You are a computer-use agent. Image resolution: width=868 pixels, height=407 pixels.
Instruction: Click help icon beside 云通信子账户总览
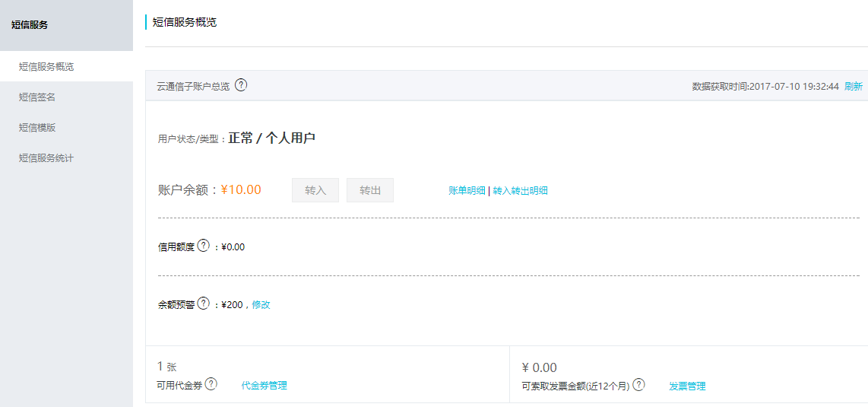[x=241, y=84]
